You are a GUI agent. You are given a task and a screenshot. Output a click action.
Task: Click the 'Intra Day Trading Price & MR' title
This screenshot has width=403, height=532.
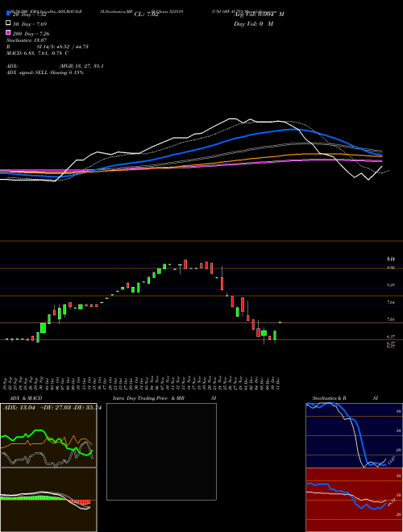(x=148, y=398)
